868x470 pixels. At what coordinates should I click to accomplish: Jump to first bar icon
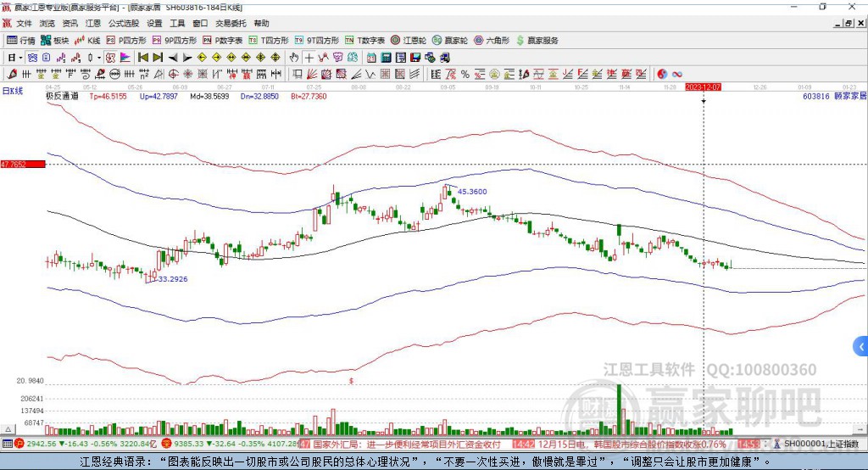[142, 58]
